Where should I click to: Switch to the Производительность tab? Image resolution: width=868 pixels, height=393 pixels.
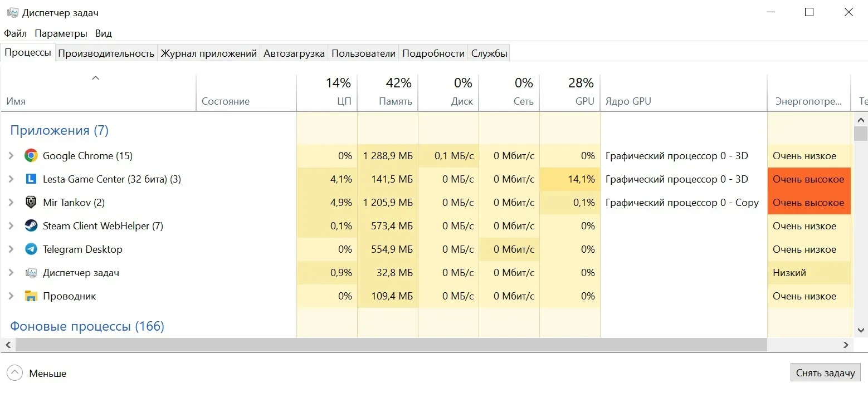point(106,53)
